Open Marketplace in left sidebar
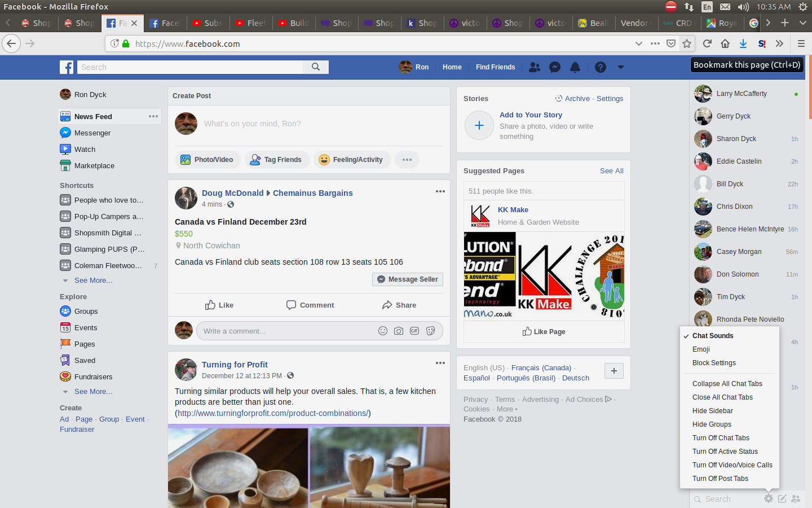812x508 pixels. click(94, 165)
